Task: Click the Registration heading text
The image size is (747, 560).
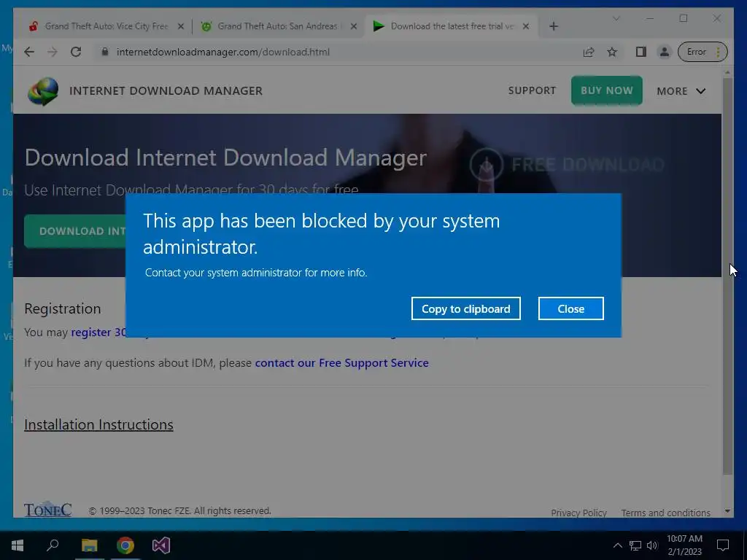Action: (63, 308)
